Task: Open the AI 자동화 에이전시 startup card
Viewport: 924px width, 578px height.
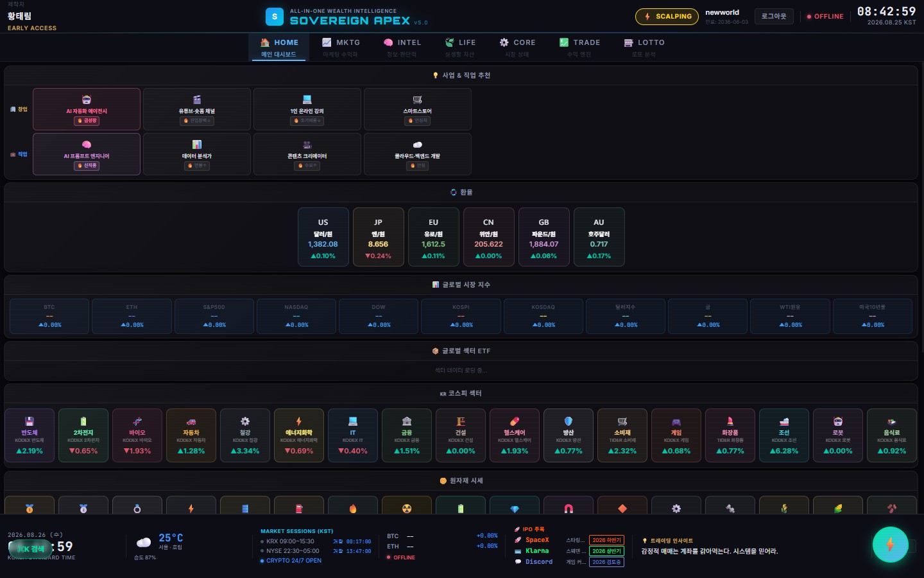Action: pyautogui.click(x=87, y=109)
